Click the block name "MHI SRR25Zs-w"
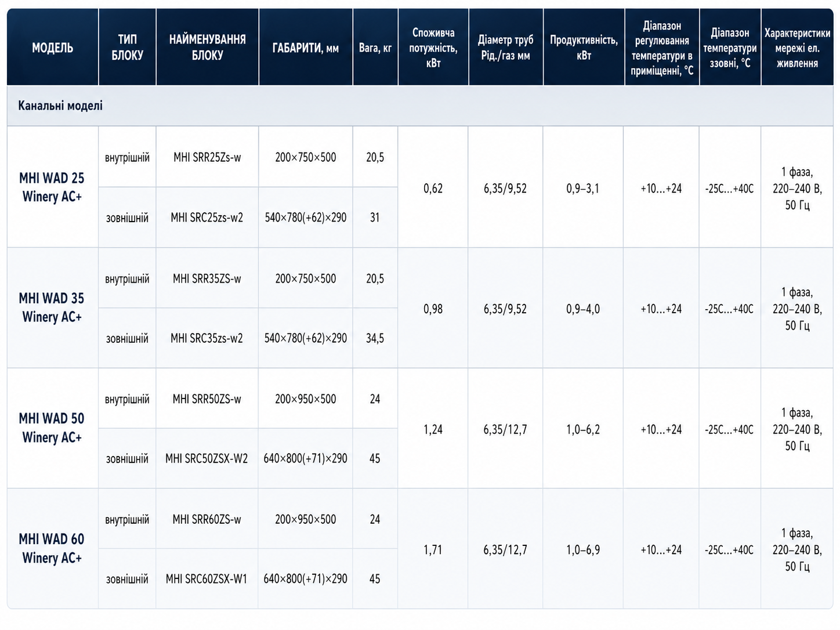Viewport: 840px width, 630px height. point(207,157)
